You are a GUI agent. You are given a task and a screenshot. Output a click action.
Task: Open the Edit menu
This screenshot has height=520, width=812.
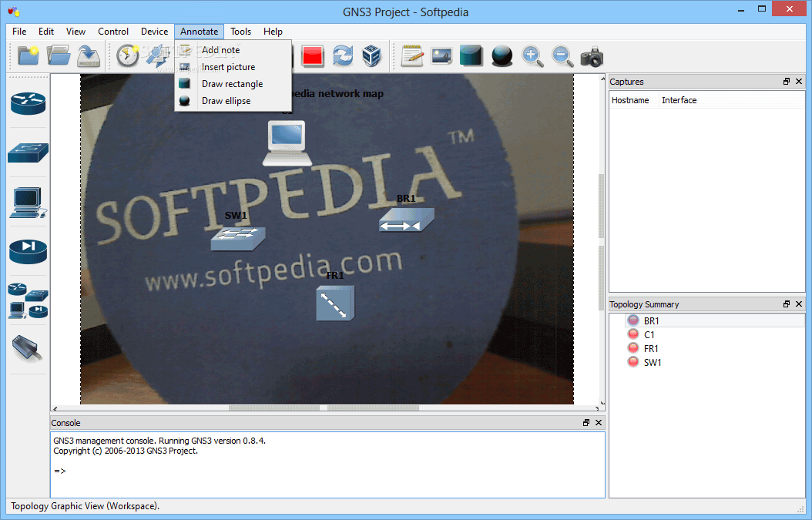pos(46,32)
